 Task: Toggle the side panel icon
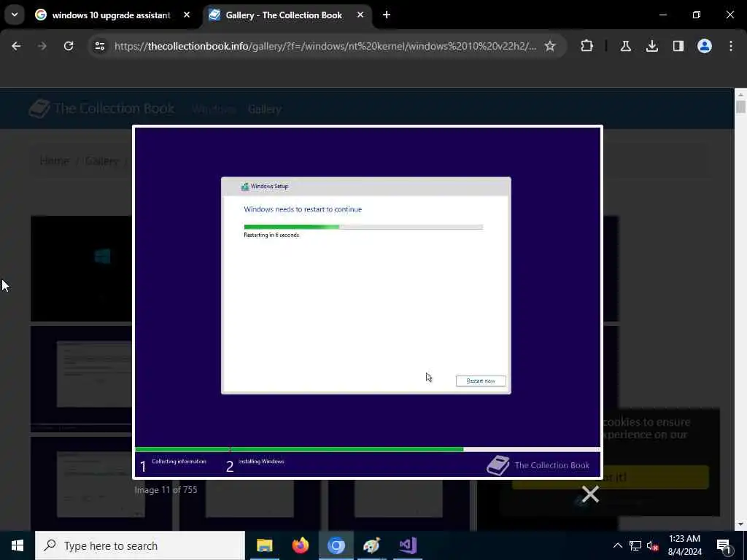(678, 46)
